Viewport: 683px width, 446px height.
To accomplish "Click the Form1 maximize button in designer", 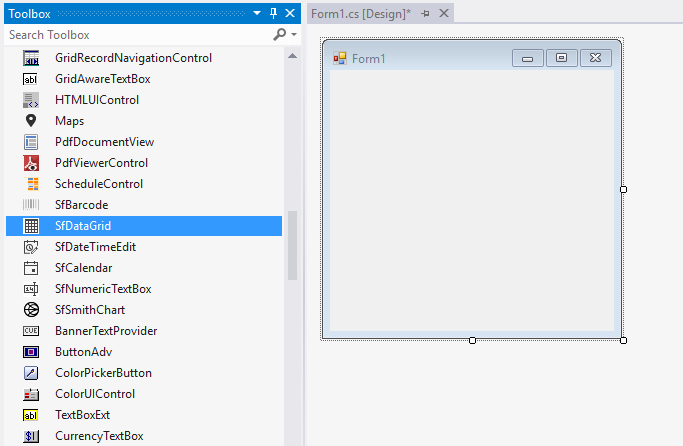I will pos(562,58).
